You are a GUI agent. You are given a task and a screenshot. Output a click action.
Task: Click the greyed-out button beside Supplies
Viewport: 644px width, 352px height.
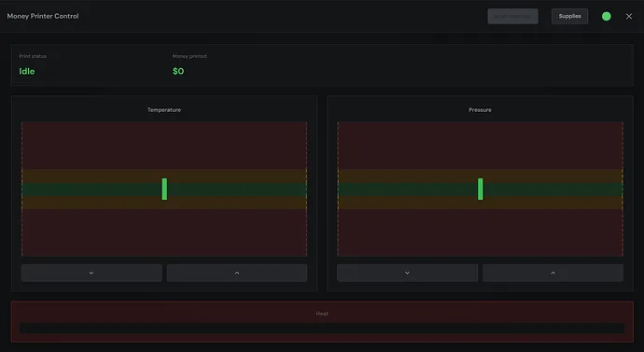(512, 17)
